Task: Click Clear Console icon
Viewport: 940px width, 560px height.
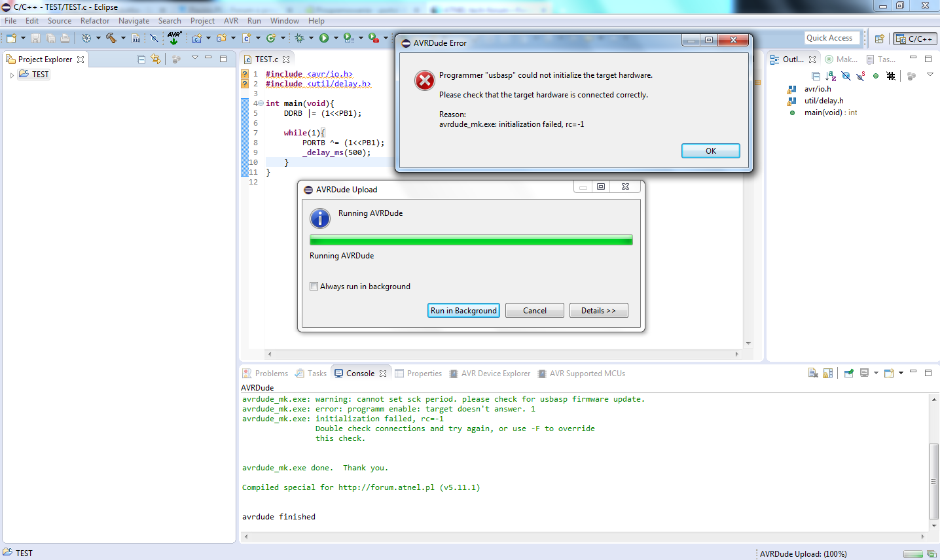Action: point(813,373)
